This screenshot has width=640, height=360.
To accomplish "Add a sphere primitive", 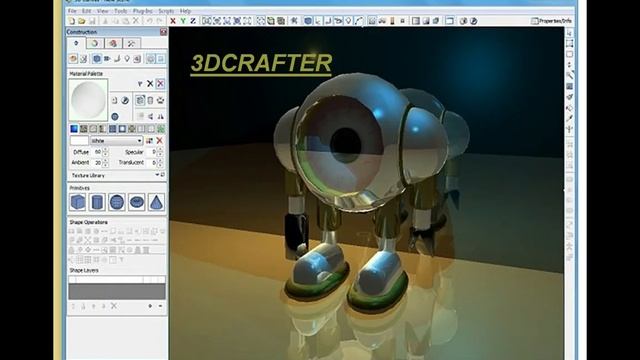I will [x=117, y=202].
